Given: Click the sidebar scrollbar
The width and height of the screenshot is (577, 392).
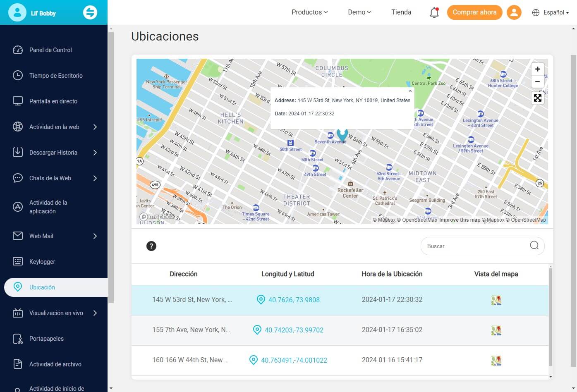Looking at the screenshot, I should (x=110, y=167).
